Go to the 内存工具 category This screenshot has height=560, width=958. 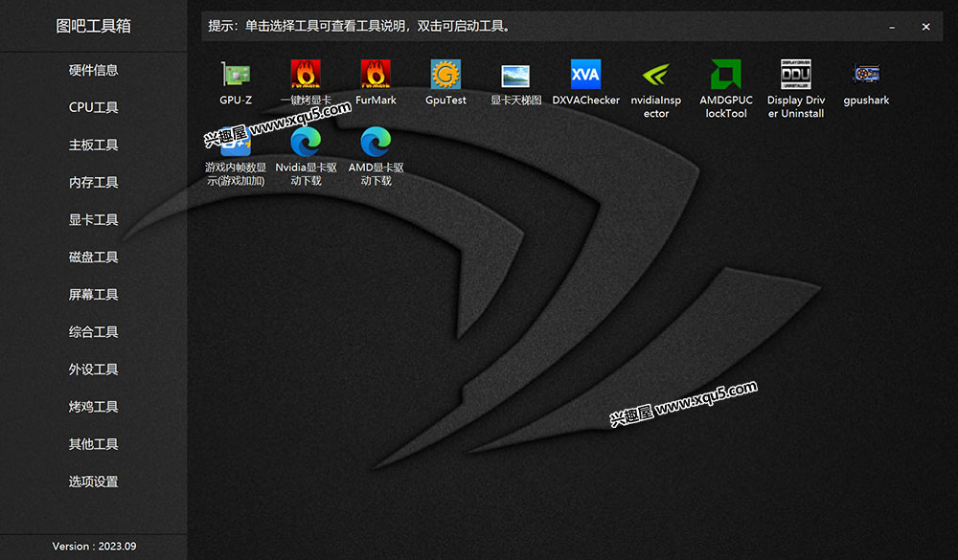(x=94, y=182)
